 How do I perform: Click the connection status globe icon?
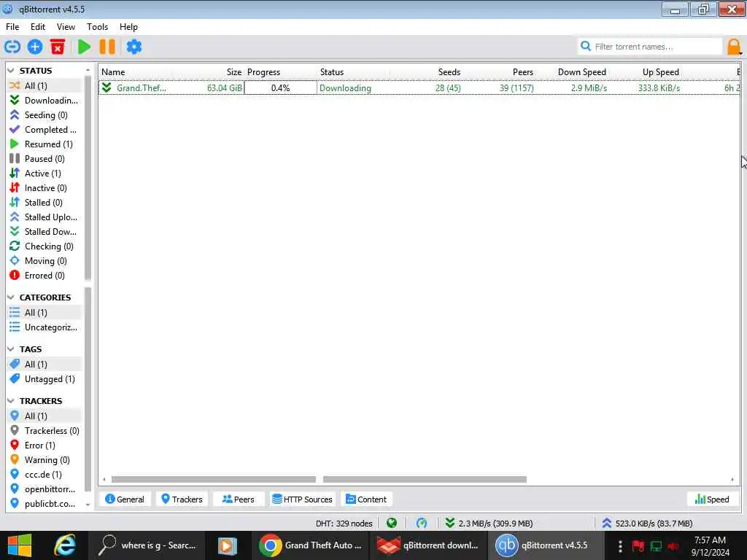(x=392, y=523)
